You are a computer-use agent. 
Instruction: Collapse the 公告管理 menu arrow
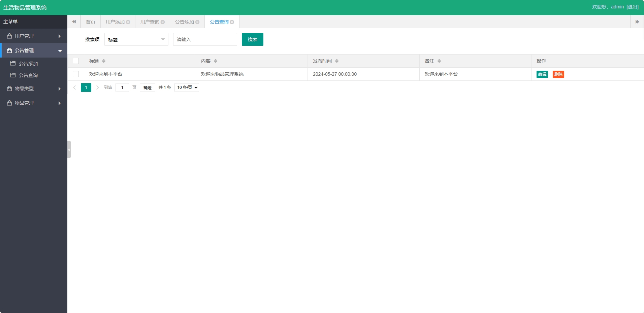60,50
